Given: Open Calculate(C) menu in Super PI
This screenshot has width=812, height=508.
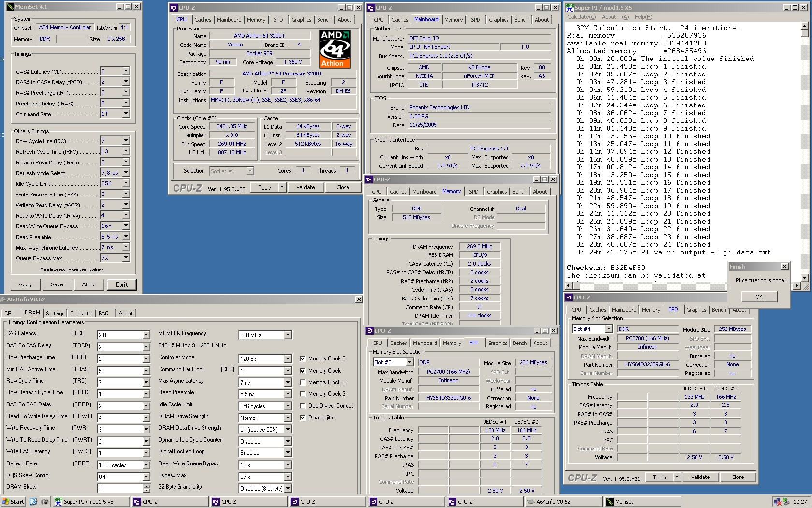Looking at the screenshot, I should tap(582, 17).
